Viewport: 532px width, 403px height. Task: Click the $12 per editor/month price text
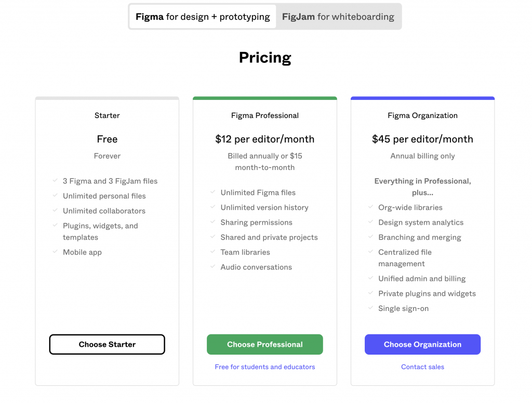(265, 139)
